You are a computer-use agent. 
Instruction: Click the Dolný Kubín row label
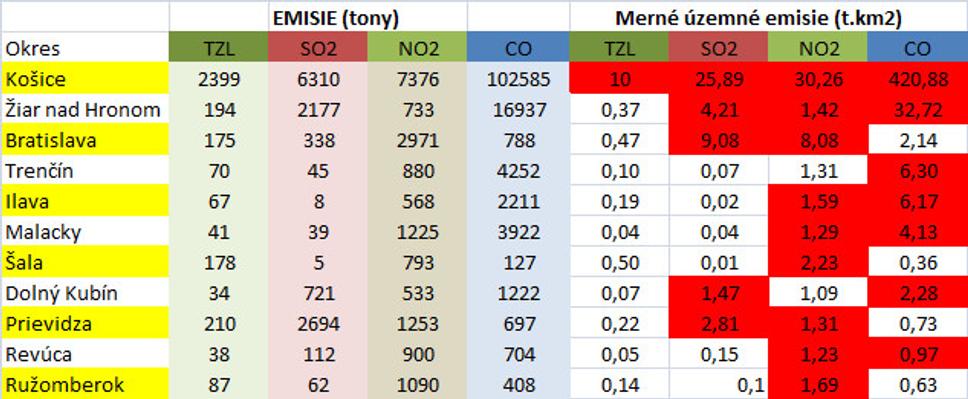(x=85, y=292)
